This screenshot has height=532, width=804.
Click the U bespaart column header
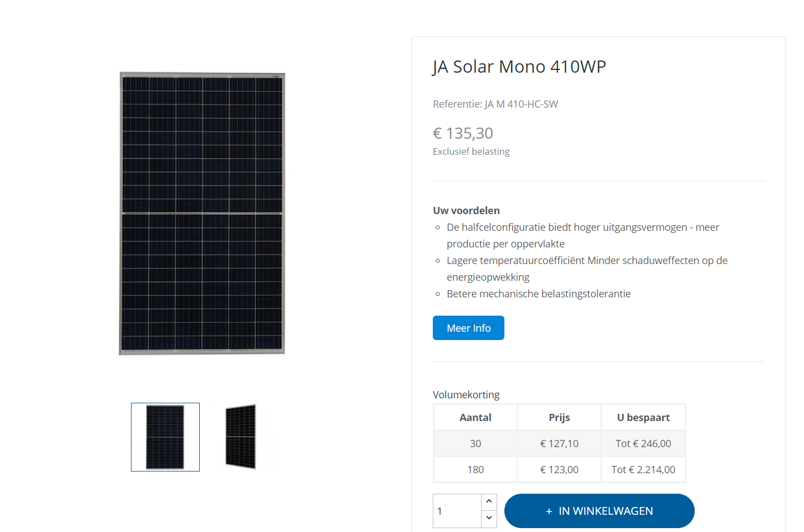[643, 417]
